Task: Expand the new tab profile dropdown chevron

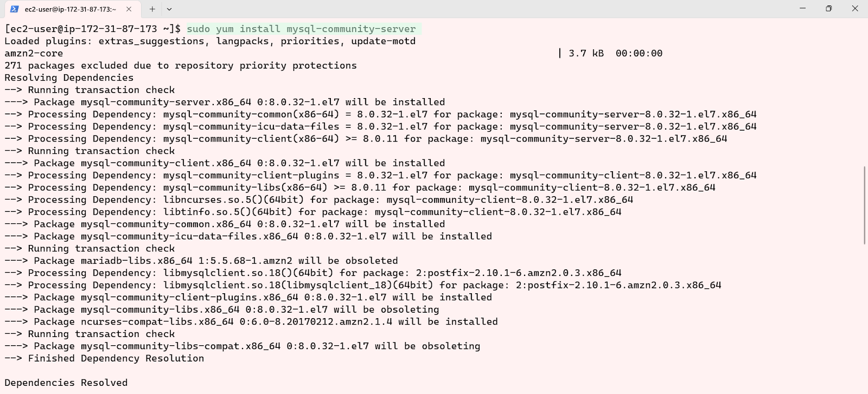Action: [x=169, y=9]
